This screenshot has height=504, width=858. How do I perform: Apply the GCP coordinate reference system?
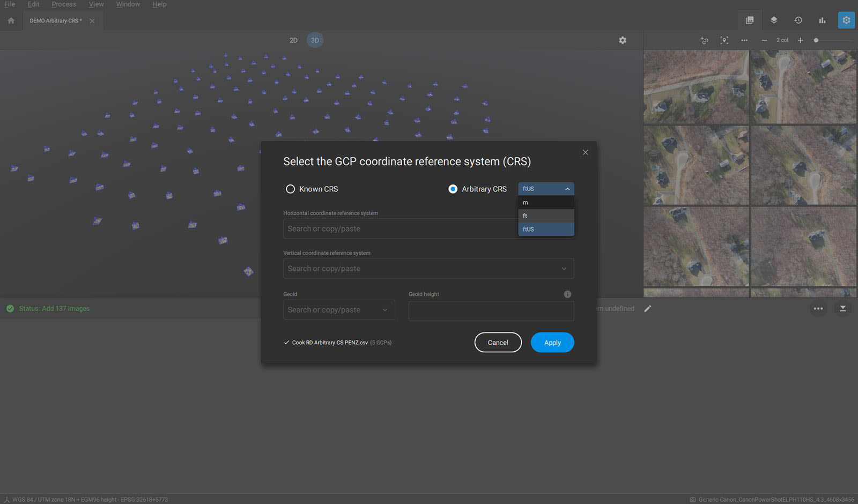(x=552, y=342)
